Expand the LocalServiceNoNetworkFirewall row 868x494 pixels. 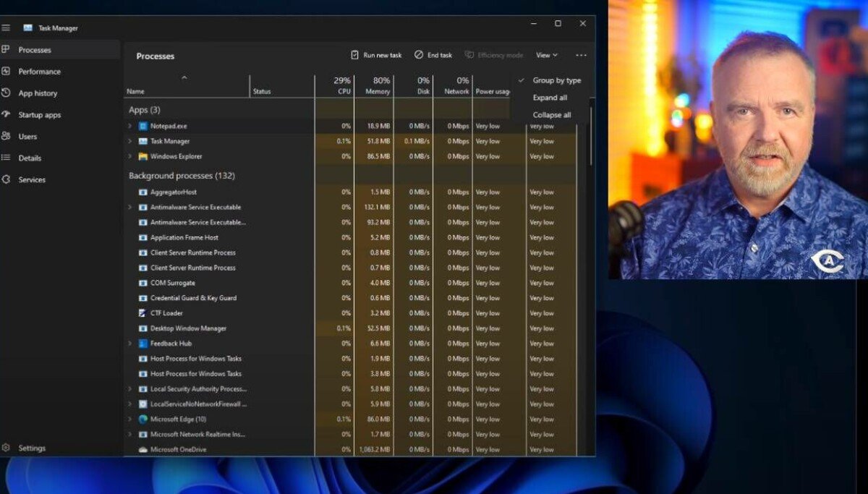130,404
